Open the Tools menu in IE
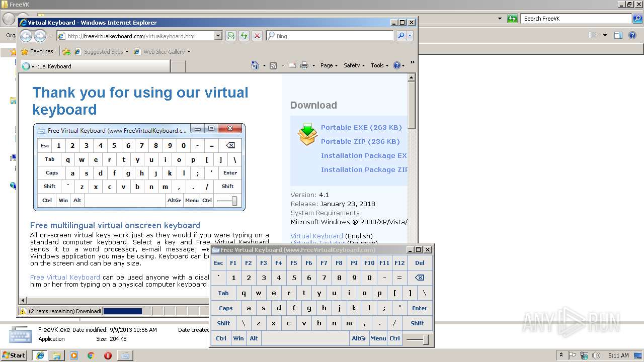Viewport: 644px width, 362px height. pos(380,65)
